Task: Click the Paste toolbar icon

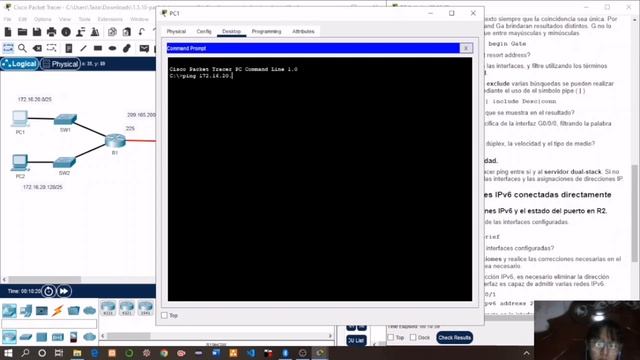Action: [127, 32]
